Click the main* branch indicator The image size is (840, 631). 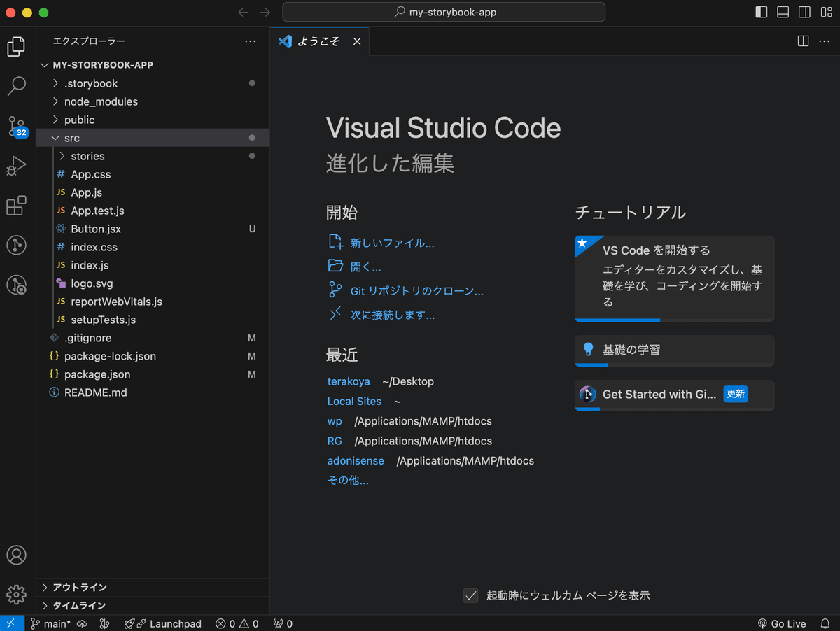[x=50, y=623]
